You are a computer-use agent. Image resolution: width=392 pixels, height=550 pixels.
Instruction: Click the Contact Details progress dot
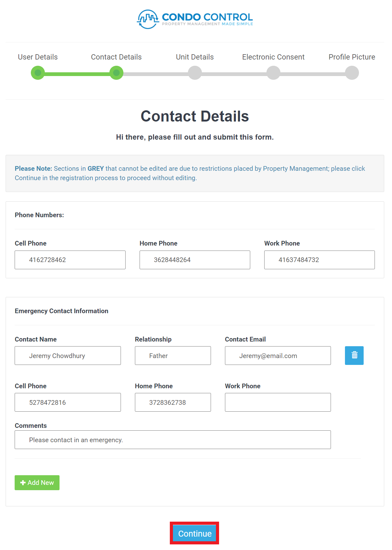(x=116, y=73)
